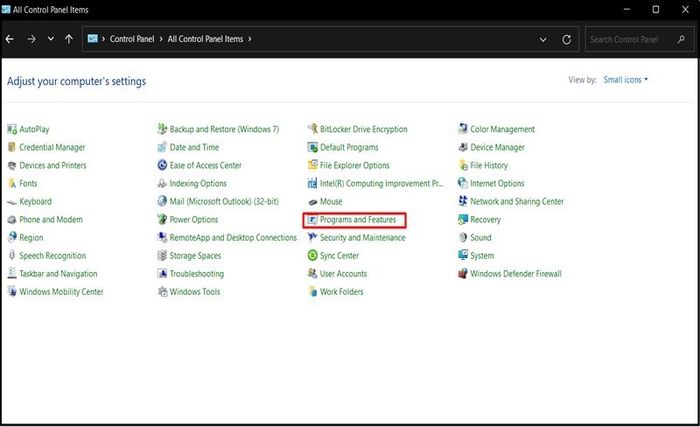Open the File History link

[x=489, y=165]
